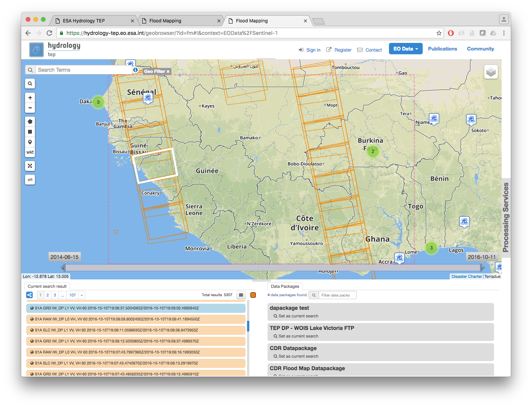Image resolution: width=532 pixels, height=407 pixels.
Task: Open Chrome's three-dot menu
Action: click(x=504, y=33)
